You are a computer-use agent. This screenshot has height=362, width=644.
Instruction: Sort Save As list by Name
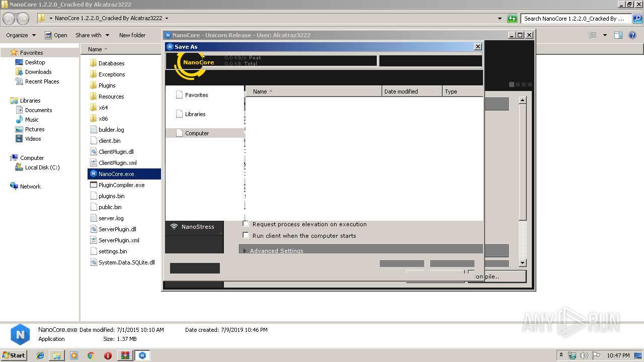pos(313,92)
